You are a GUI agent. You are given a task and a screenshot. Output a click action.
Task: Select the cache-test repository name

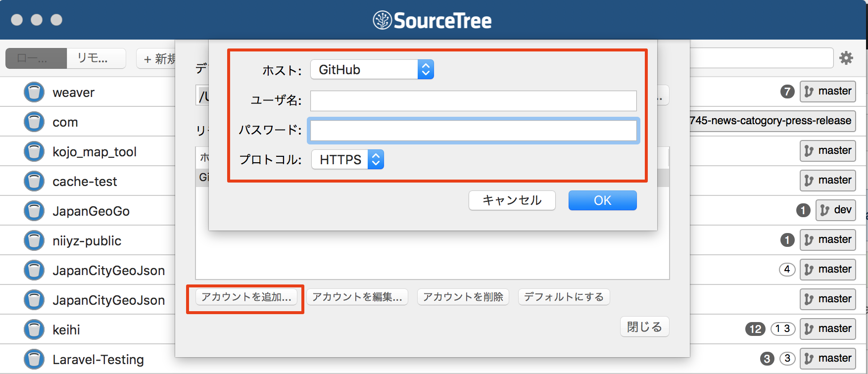click(85, 182)
